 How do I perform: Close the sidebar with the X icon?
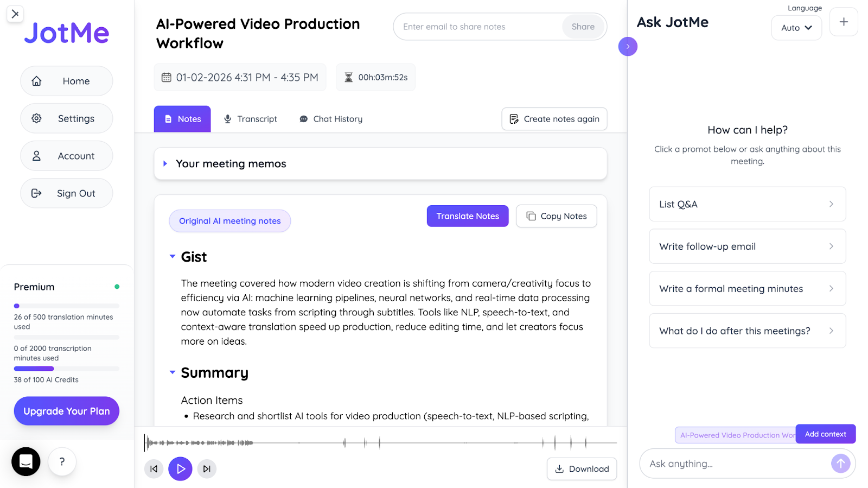click(x=15, y=14)
